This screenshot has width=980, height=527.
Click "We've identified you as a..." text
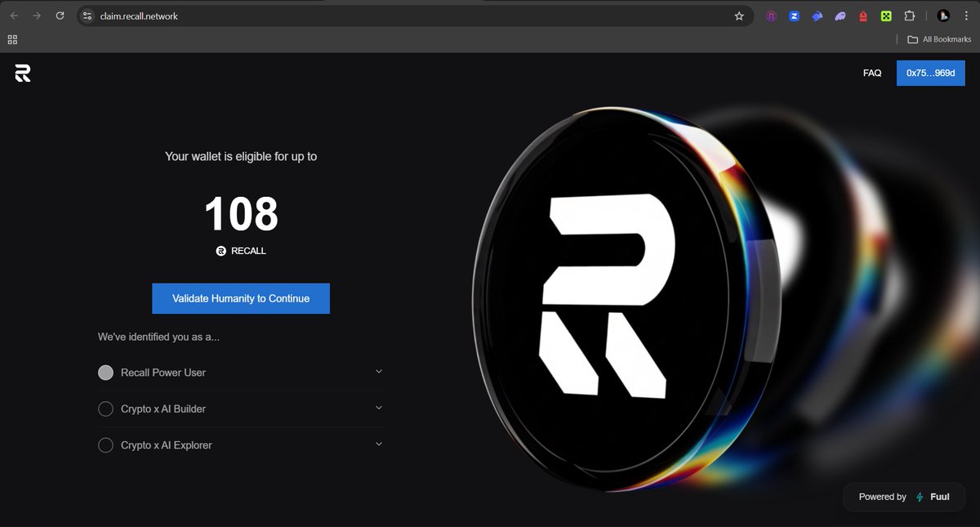pyautogui.click(x=158, y=337)
